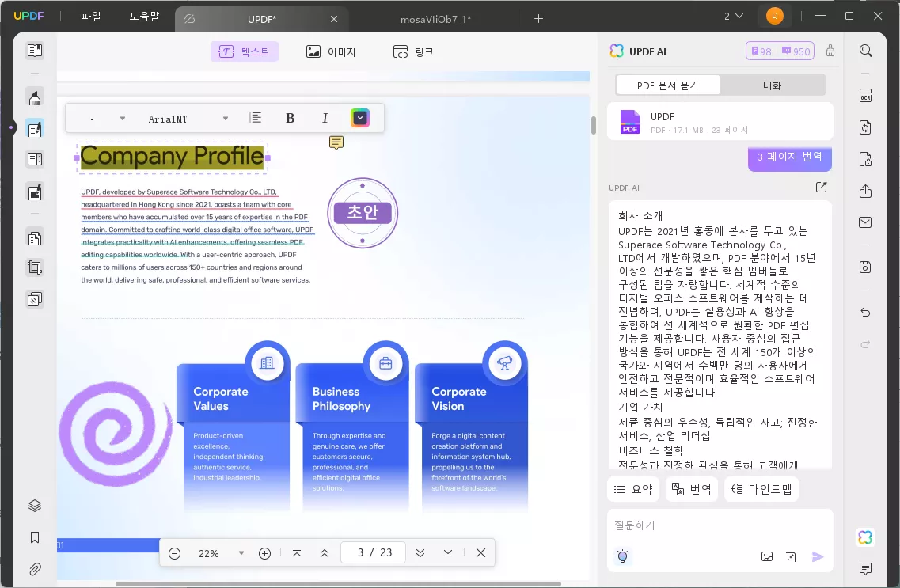Toggle the lightbulb suggestion in AI chat box
Screen dimensions: 900x588
point(622,556)
